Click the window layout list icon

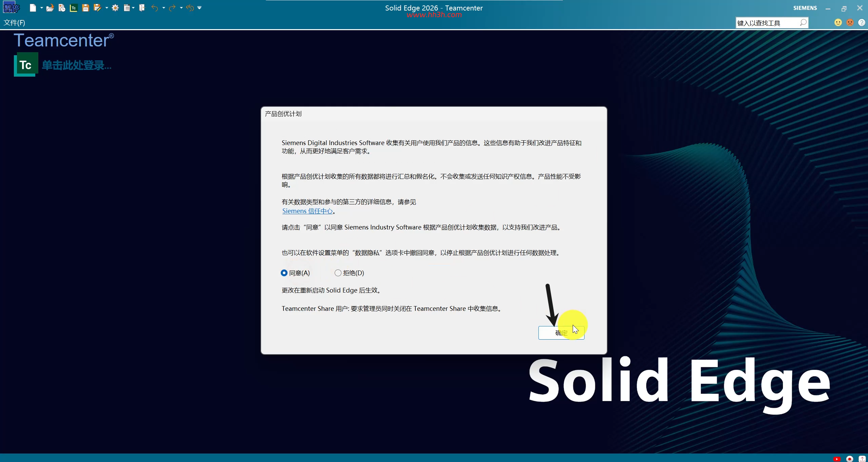(x=127, y=8)
